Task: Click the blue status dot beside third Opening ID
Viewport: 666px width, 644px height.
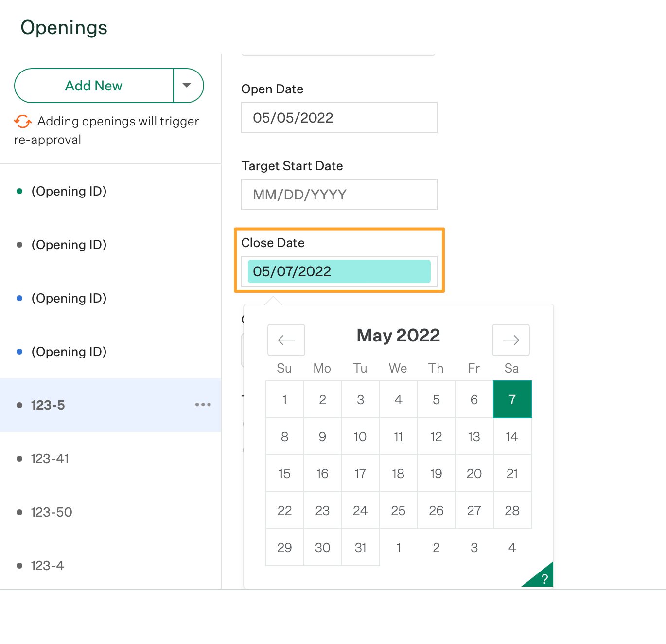Action: pyautogui.click(x=19, y=298)
